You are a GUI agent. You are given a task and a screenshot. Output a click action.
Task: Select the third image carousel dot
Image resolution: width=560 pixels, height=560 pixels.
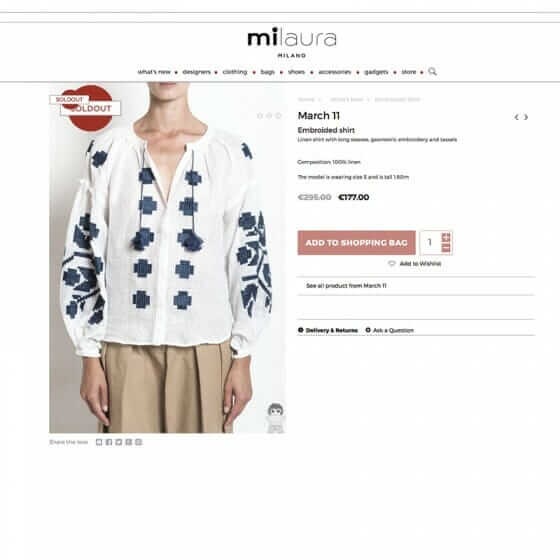click(279, 115)
